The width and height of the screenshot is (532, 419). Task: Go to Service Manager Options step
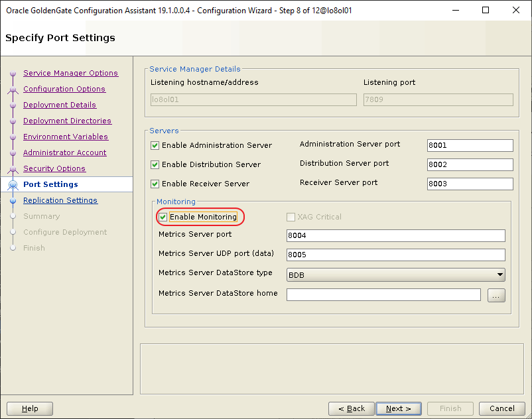70,74
